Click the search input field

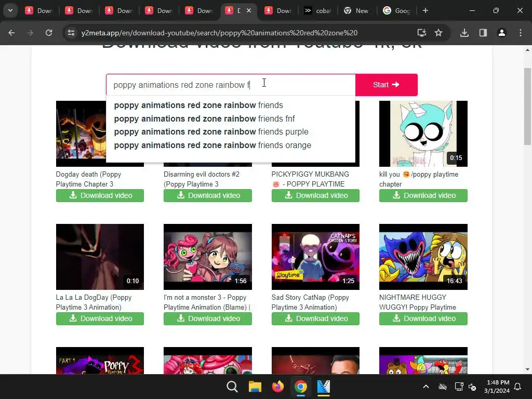point(231,85)
